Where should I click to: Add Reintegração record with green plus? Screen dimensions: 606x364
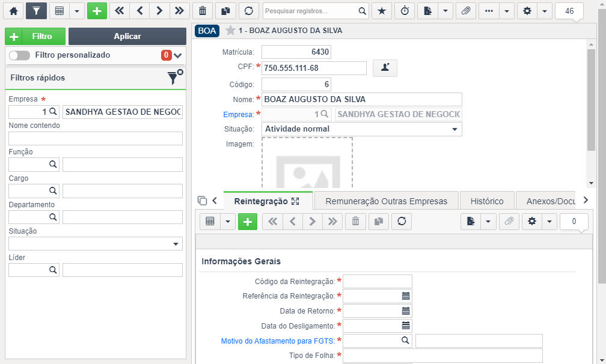248,222
